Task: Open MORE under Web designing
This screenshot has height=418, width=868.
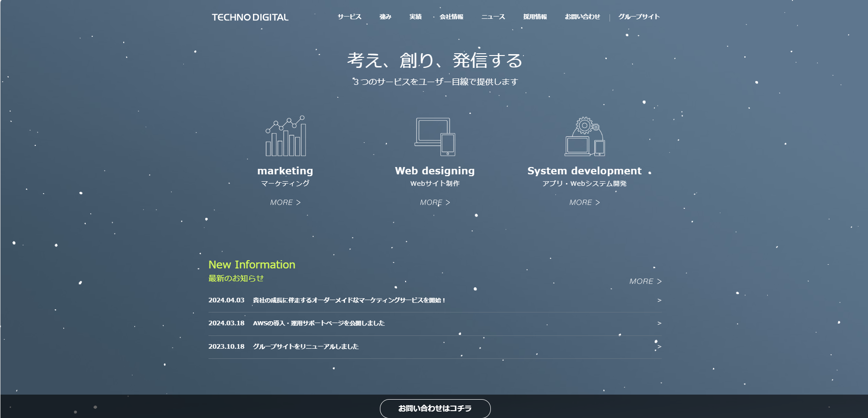Action: (434, 202)
